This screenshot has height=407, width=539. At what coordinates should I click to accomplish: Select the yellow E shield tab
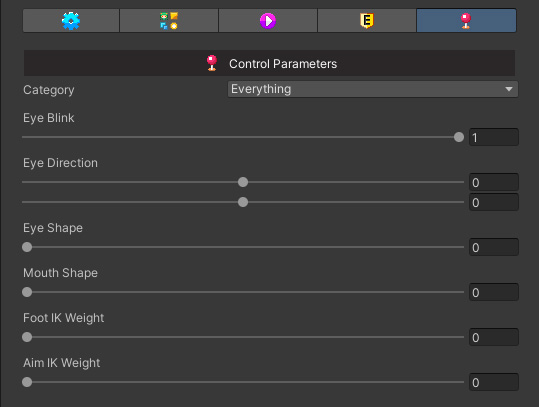pyautogui.click(x=367, y=21)
